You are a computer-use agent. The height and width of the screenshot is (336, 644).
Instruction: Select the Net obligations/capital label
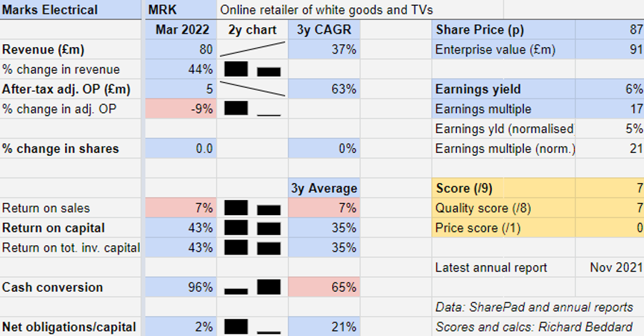(69, 327)
